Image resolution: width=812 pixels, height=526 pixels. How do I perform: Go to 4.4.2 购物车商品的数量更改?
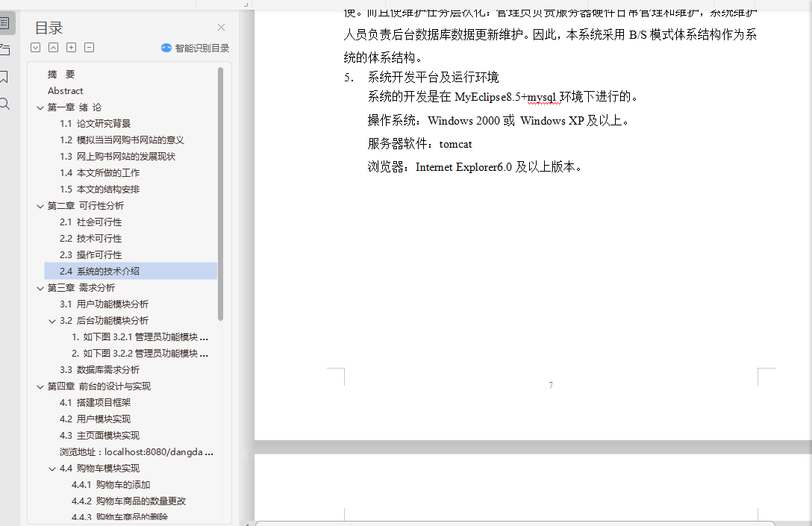tap(128, 501)
